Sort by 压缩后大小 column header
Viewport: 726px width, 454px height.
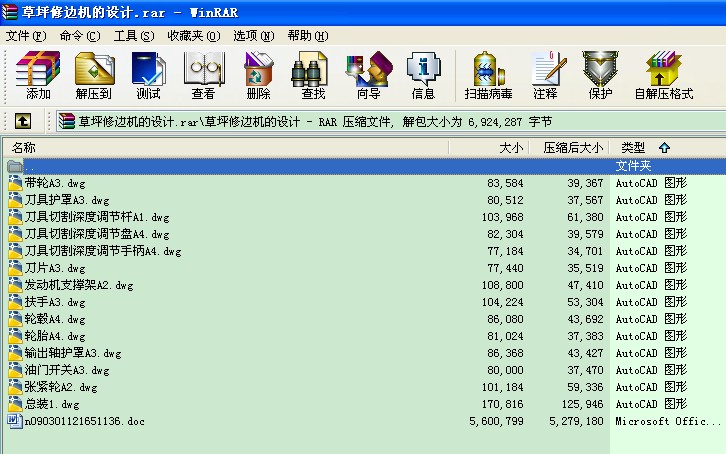(x=569, y=148)
